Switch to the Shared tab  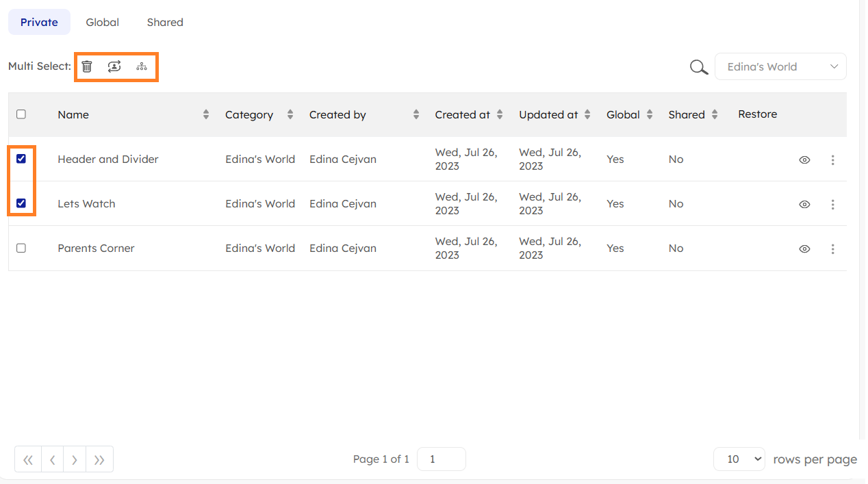click(165, 23)
